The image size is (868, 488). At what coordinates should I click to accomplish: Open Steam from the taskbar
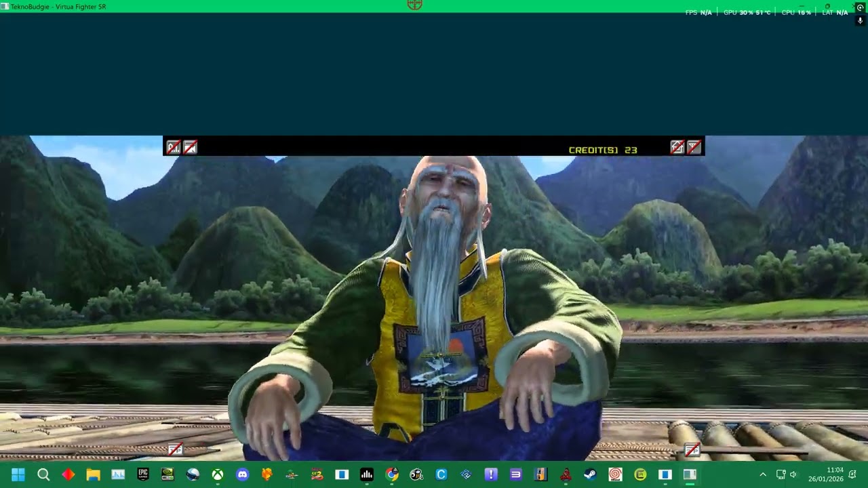(x=590, y=474)
